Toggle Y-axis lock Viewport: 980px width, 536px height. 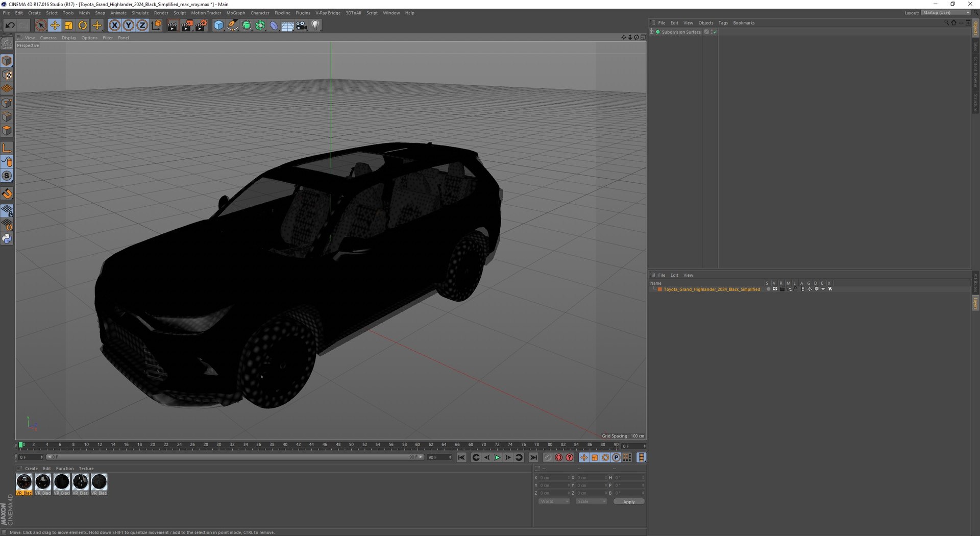pos(129,25)
